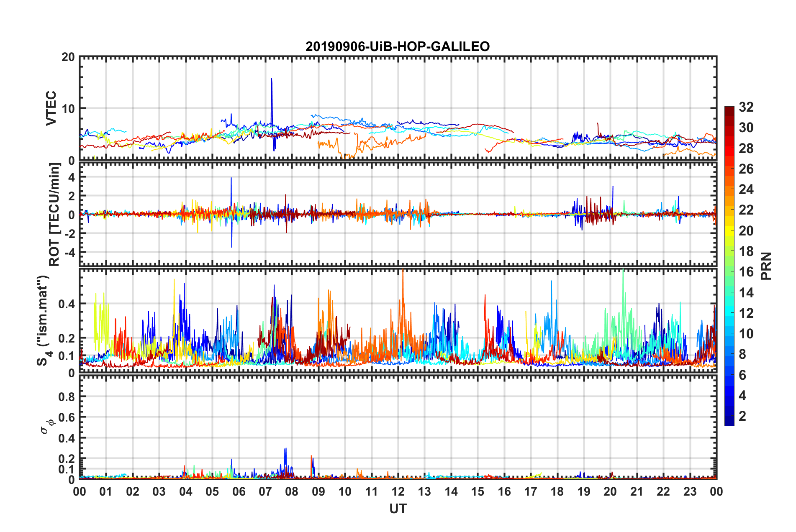Click the 12 tick on the UT axis

(x=398, y=491)
